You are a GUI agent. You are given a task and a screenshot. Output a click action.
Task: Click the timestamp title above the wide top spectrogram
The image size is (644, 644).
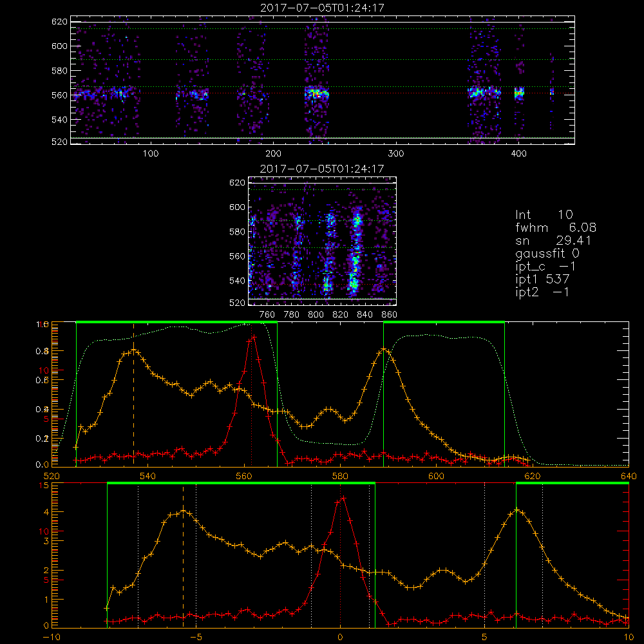[x=323, y=8]
